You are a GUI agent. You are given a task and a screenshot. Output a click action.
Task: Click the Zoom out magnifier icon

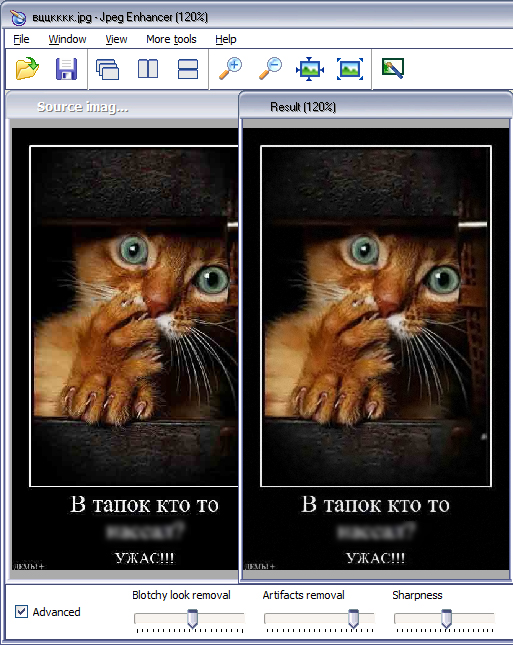pos(270,68)
